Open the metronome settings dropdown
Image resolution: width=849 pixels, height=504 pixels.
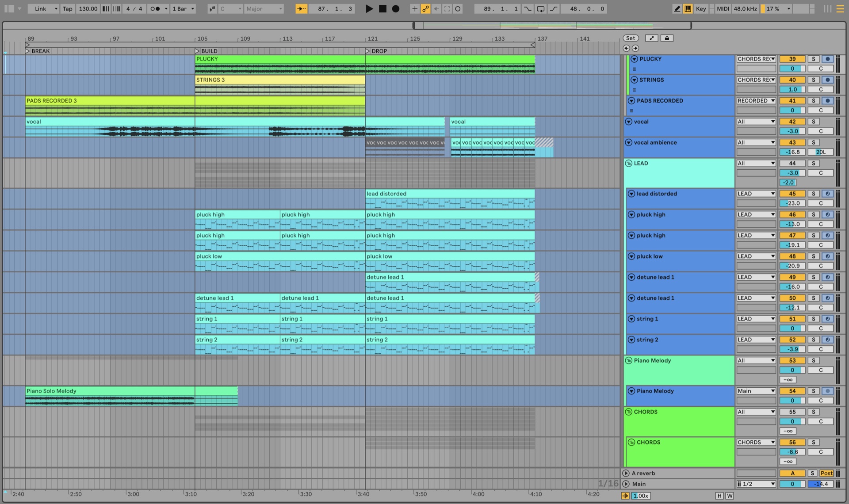[166, 8]
